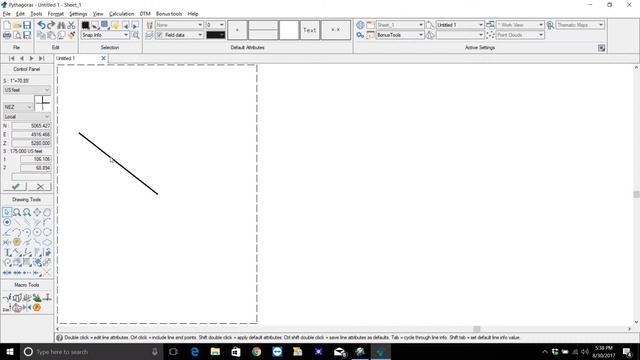Open the Calculation menu
640x360 pixels.
tap(121, 14)
